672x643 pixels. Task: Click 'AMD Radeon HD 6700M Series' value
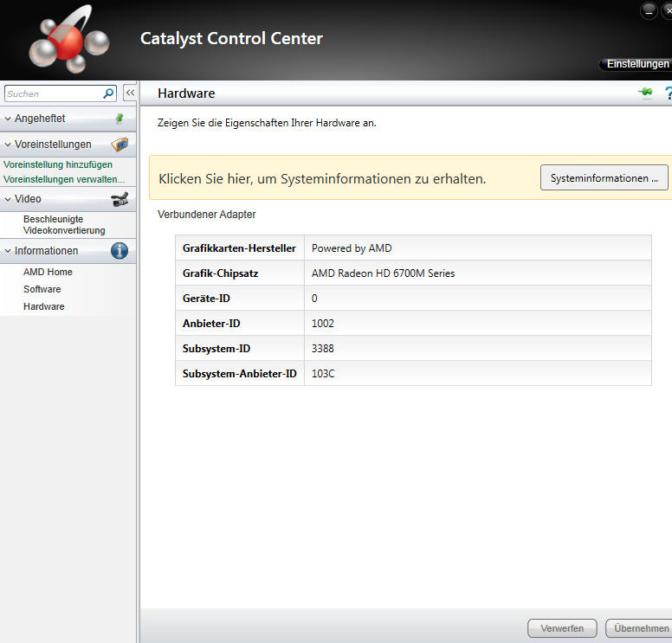point(383,273)
